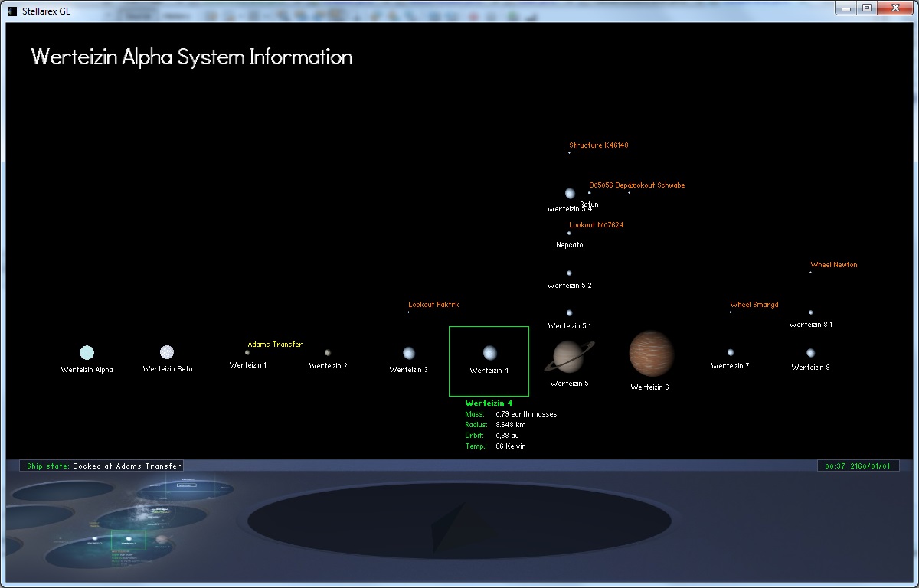Pick moon Werteizin 8 1
This screenshot has height=588, width=919.
(x=810, y=312)
